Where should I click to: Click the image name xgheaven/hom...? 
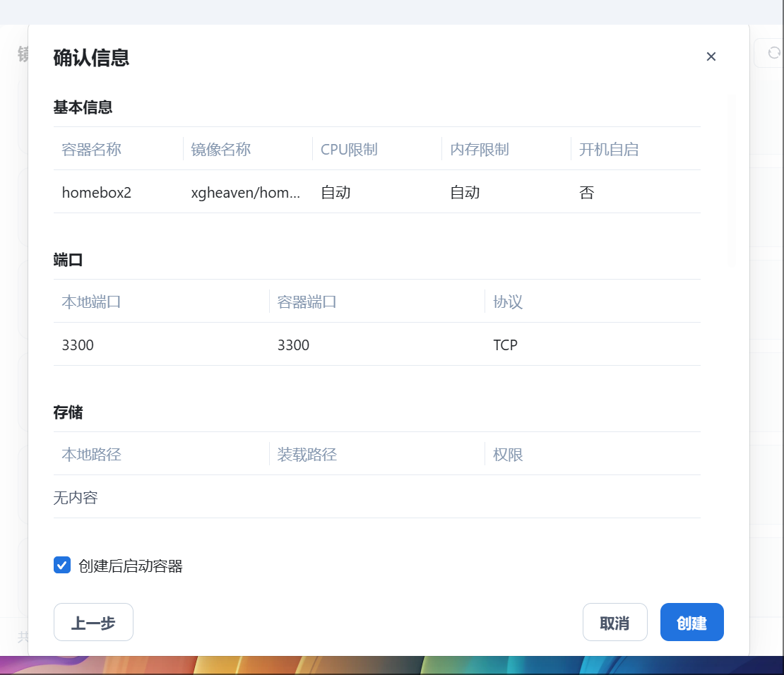tap(246, 193)
